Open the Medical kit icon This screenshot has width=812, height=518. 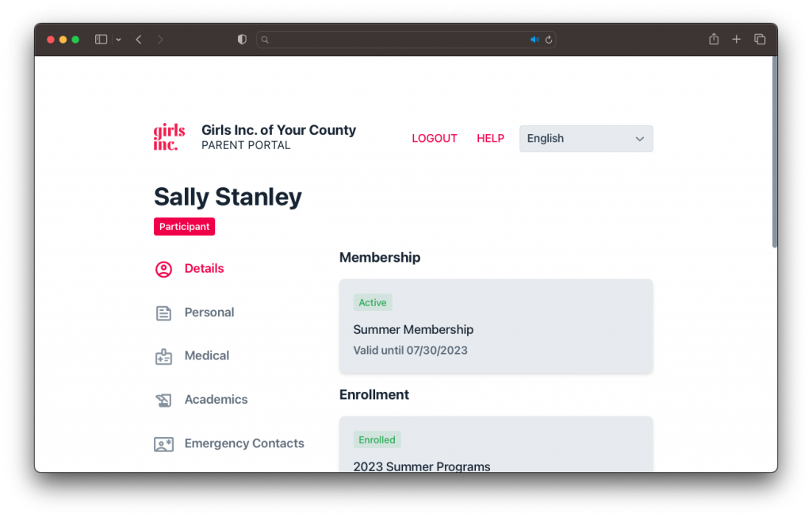[x=163, y=356]
